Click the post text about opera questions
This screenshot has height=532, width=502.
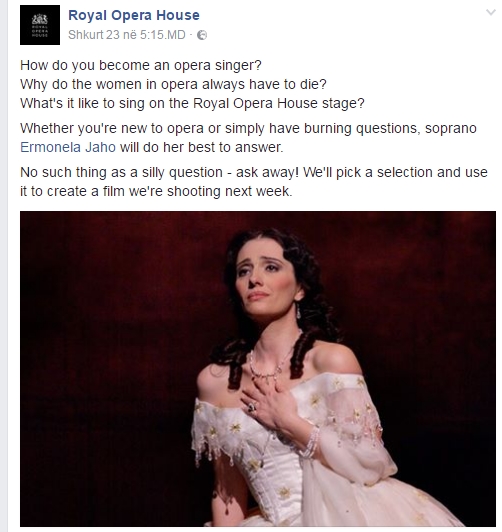click(x=254, y=128)
